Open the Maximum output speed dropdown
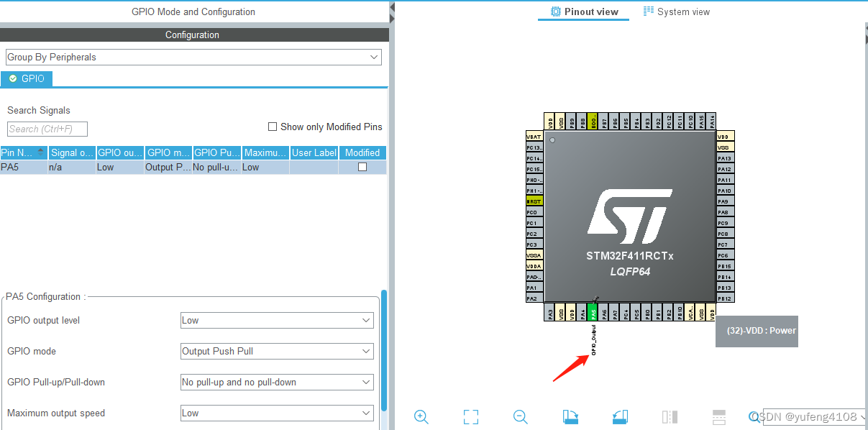This screenshot has width=868, height=430. (x=277, y=413)
